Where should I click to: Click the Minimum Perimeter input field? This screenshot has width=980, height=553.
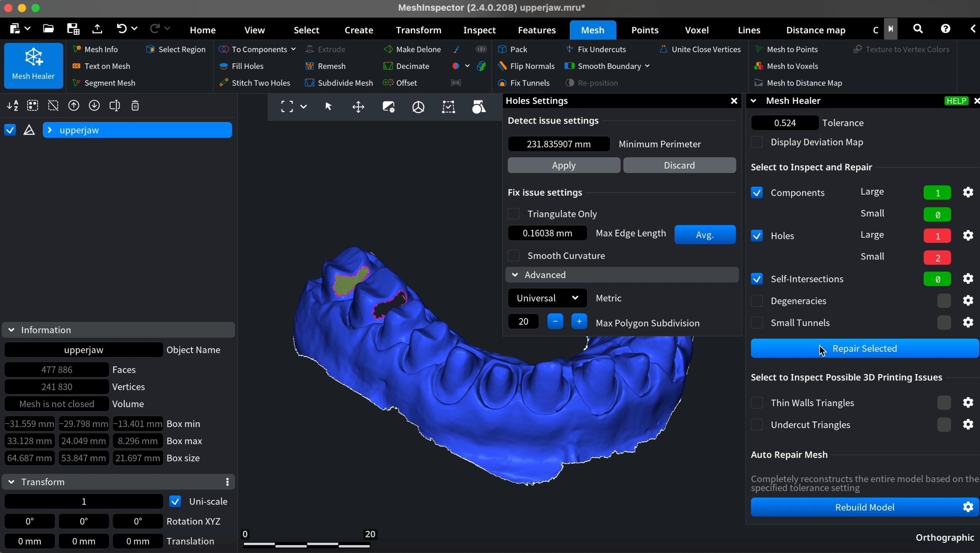point(559,144)
